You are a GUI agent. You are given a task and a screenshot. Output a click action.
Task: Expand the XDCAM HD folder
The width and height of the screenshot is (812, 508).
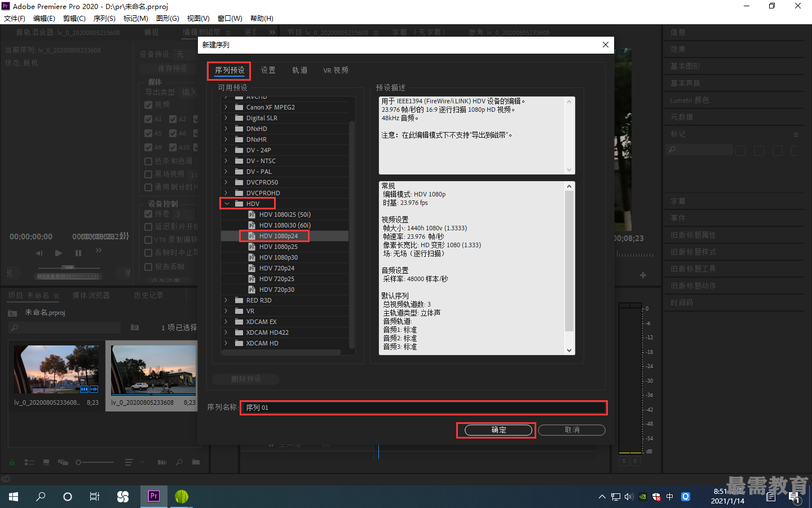(227, 343)
